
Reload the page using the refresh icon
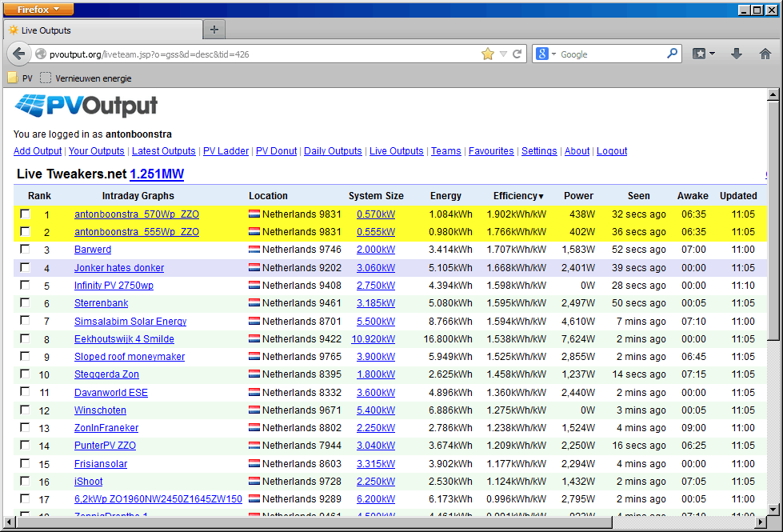[517, 54]
